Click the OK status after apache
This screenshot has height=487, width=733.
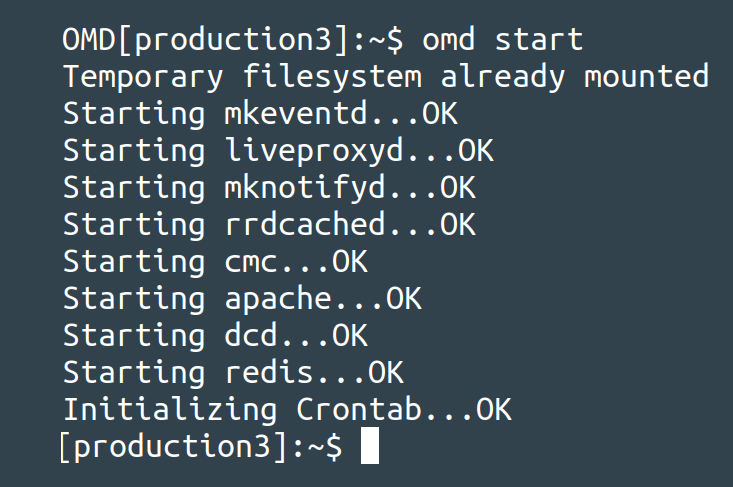404,299
